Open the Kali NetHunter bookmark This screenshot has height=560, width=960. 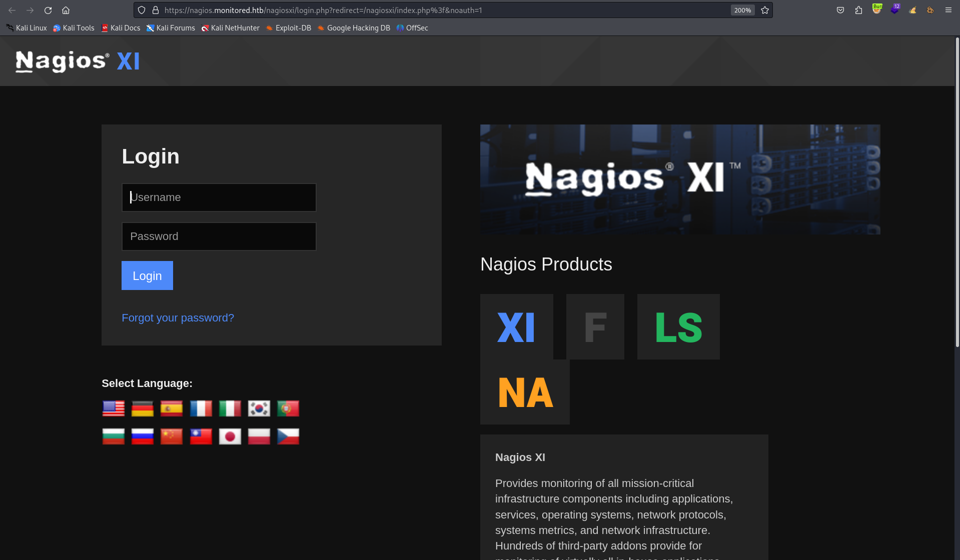coord(230,28)
